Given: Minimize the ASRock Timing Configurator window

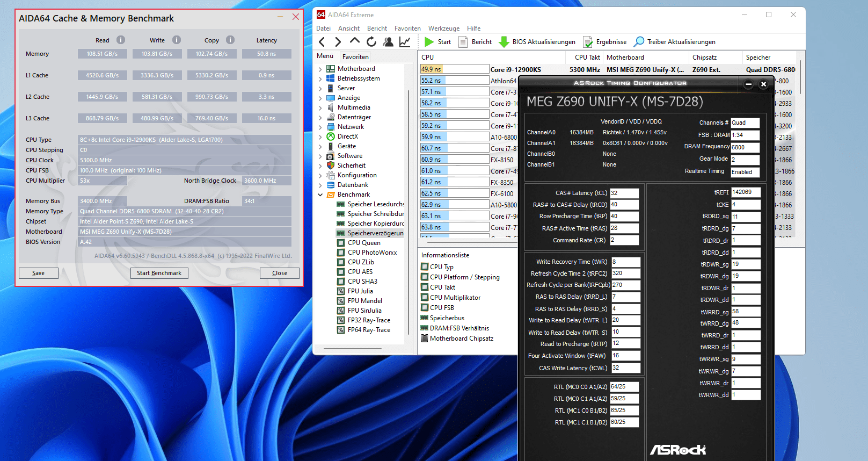Looking at the screenshot, I should (748, 84).
